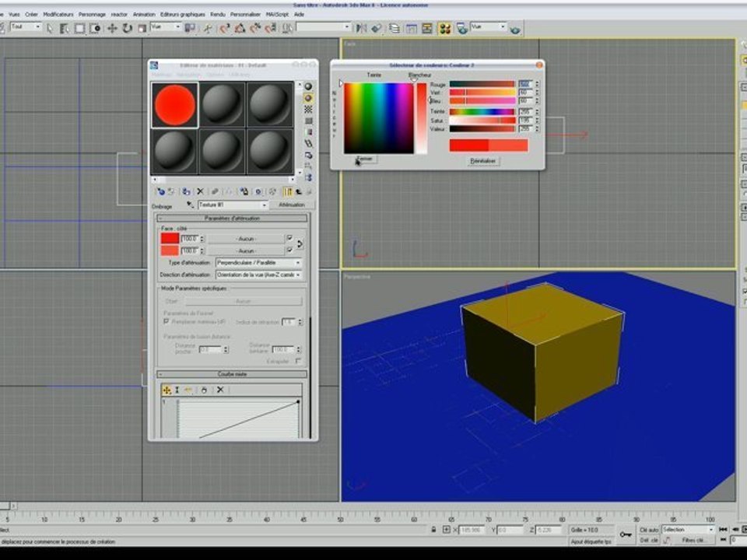Click the Réinitialiser button

[x=482, y=161]
